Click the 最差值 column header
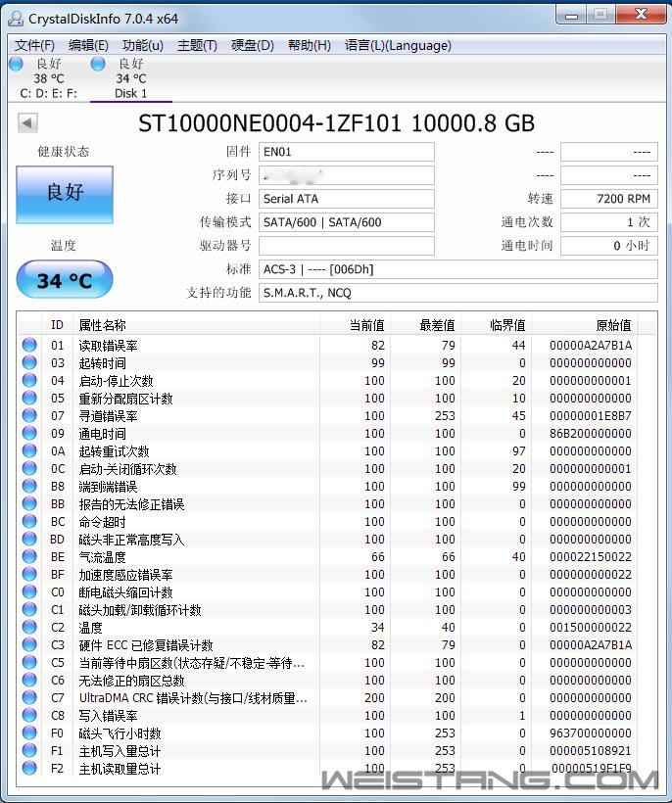This screenshot has width=672, height=803. tap(426, 325)
